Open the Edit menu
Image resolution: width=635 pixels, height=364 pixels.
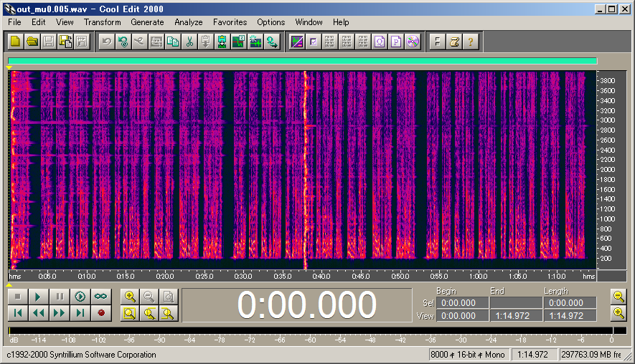(39, 22)
